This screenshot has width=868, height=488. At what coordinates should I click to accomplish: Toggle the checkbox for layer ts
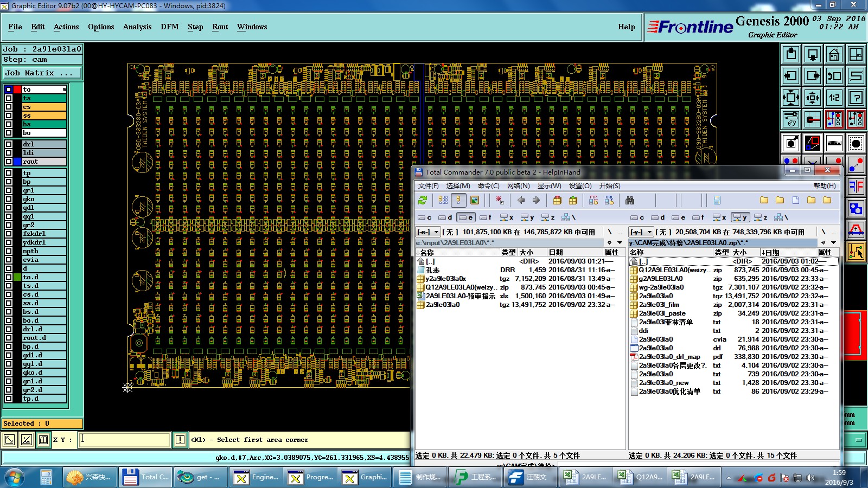(9, 98)
